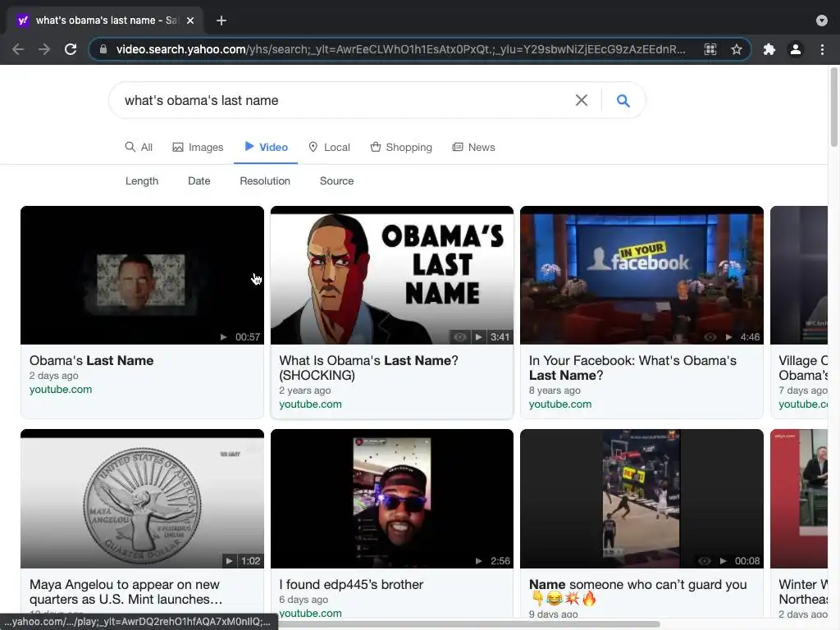Bookmark this page with the star icon
Viewport: 840px width, 630px height.
pos(737,49)
